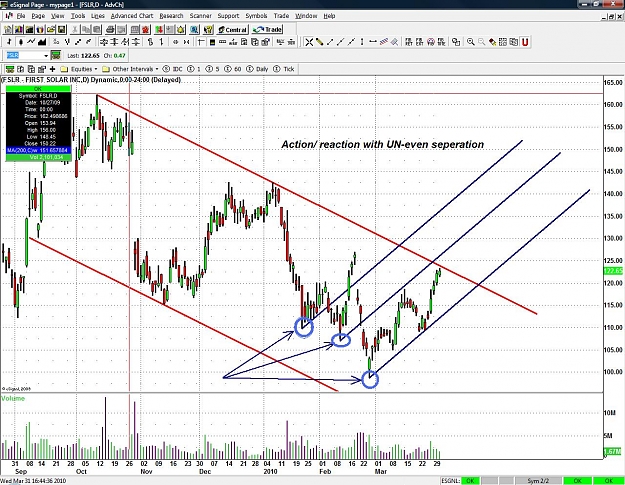Click the red and green arrows icon
This screenshot has height=485, width=625.
[159, 29]
